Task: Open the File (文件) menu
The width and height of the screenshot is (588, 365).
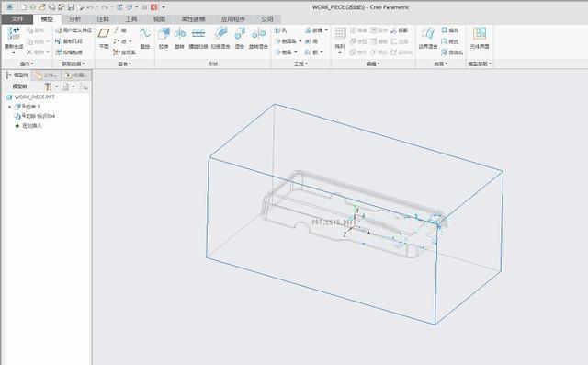Action: coord(17,19)
